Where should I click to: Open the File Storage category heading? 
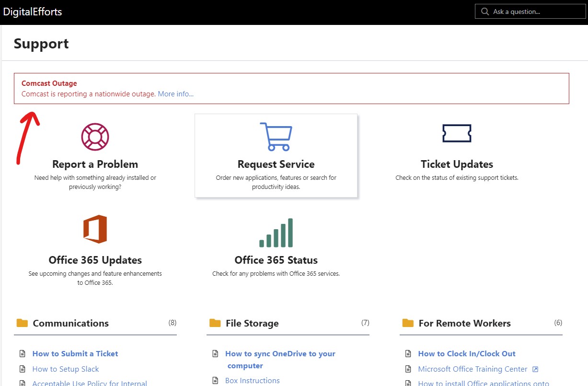click(x=252, y=323)
